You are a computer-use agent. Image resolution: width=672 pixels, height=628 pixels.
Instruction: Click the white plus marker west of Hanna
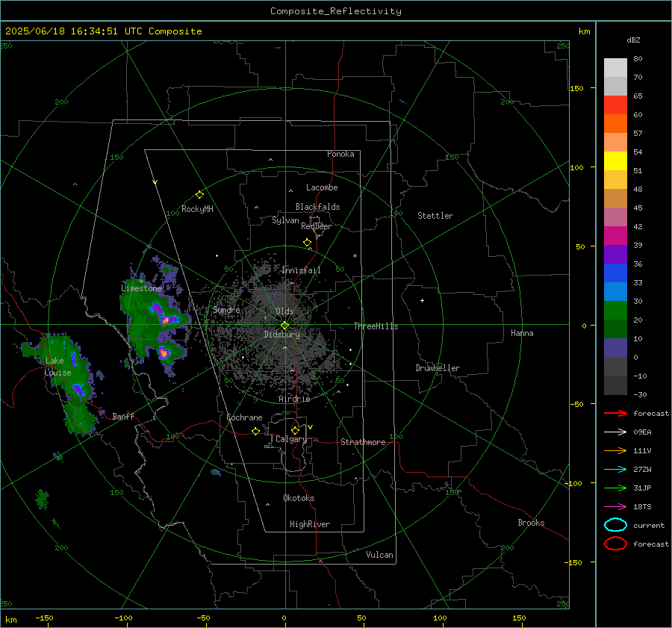point(422,300)
